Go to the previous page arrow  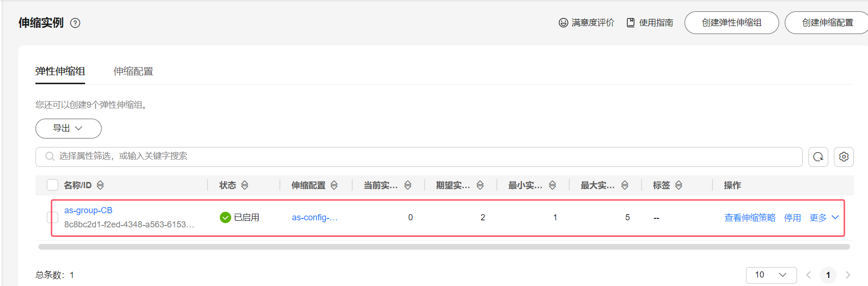pos(808,275)
